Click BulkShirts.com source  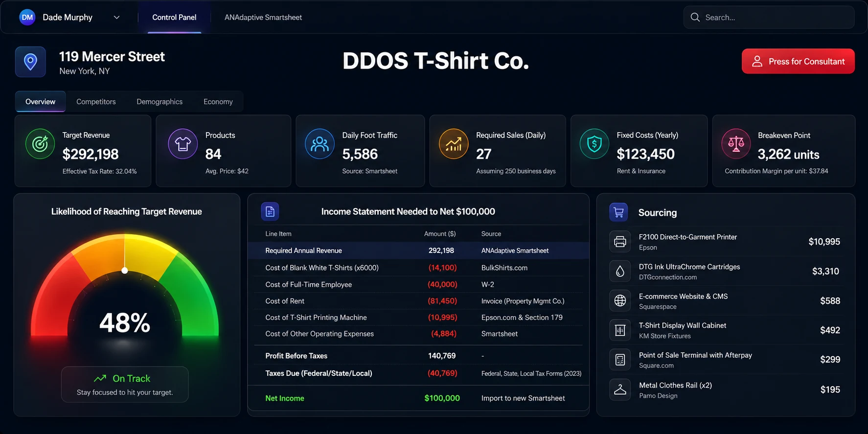(x=504, y=268)
